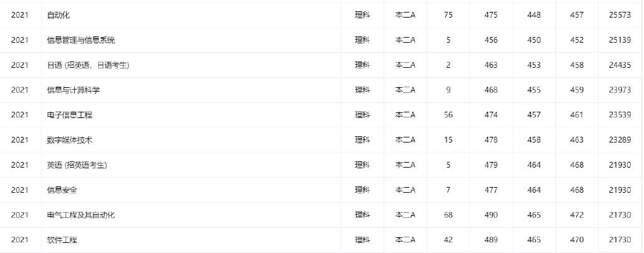Select 理科 cell in 自动化 row
This screenshot has height=253, width=644.
[362, 15]
